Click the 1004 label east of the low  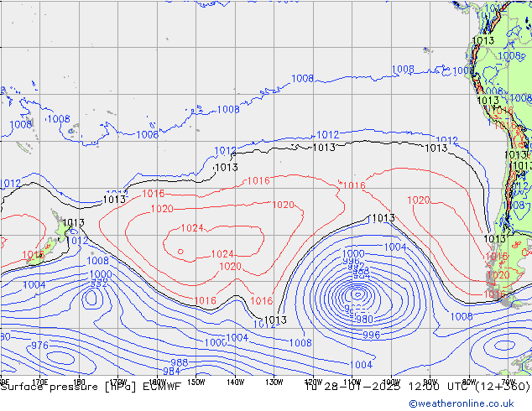pyautogui.click(x=394, y=247)
